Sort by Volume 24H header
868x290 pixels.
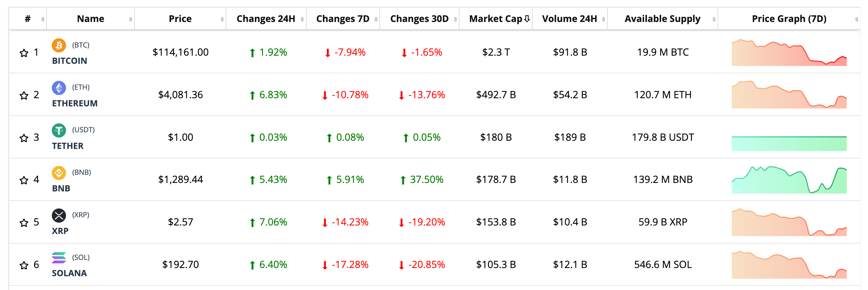click(569, 19)
